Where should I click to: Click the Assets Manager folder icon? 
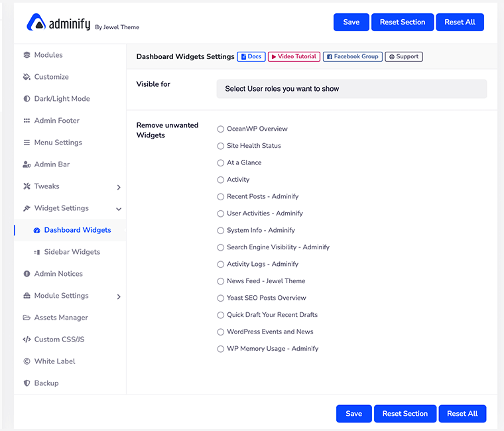click(x=27, y=318)
